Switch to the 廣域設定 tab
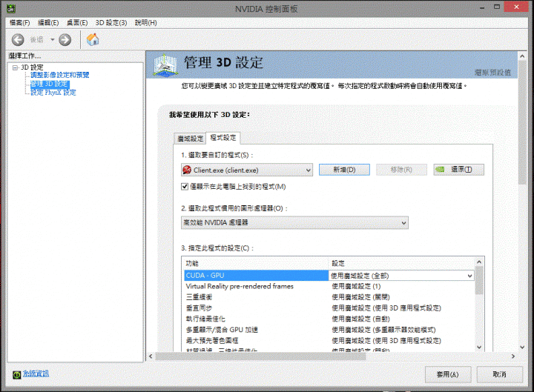Screen dimensions: 534x392 click(x=191, y=139)
